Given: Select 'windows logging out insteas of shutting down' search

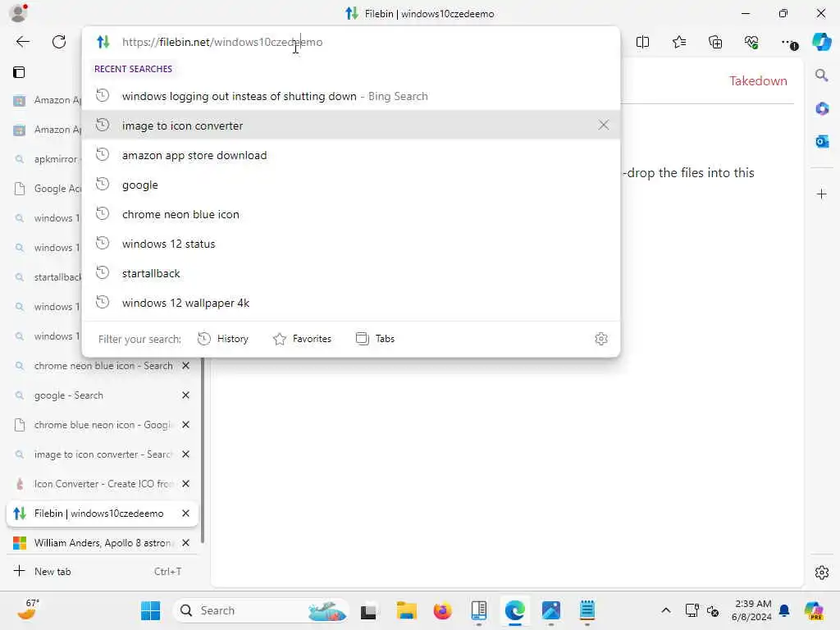Looking at the screenshot, I should point(351,96).
